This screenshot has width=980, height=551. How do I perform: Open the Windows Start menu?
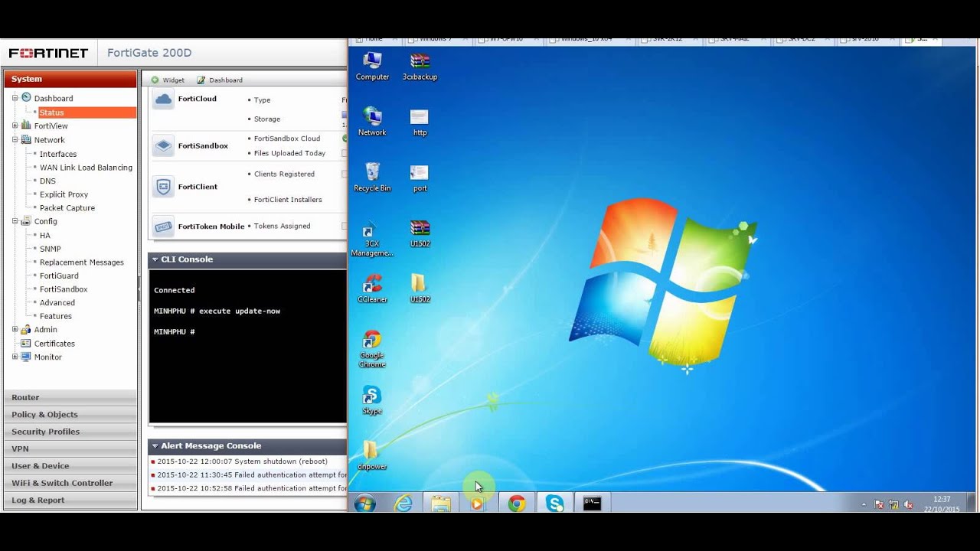[x=365, y=504]
